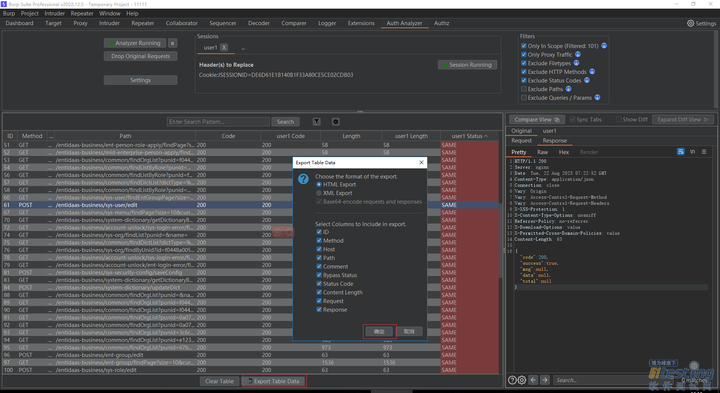Viewport: 720px width, 393px height.
Task: Expand the Diff View panel
Action: tap(683, 119)
